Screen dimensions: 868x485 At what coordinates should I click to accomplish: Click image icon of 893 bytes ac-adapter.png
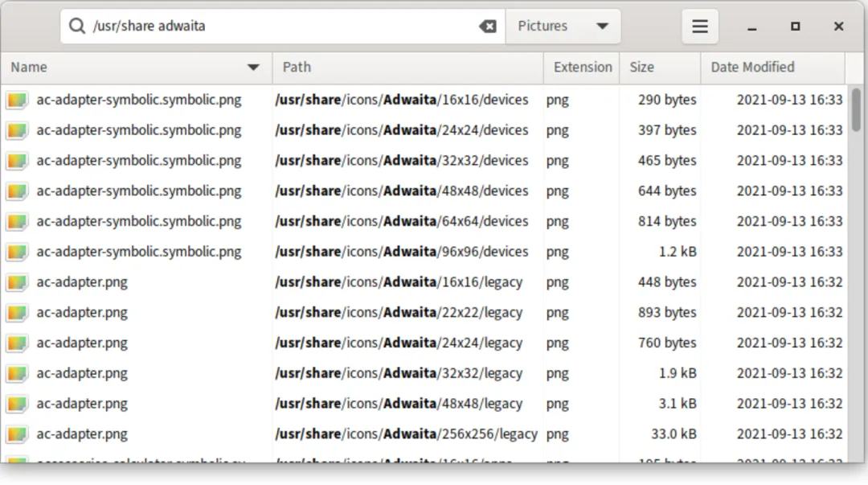(x=17, y=313)
